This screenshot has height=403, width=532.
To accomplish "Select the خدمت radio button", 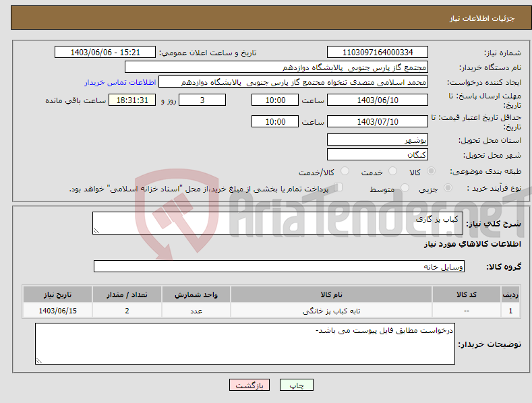I will pos(392,171).
